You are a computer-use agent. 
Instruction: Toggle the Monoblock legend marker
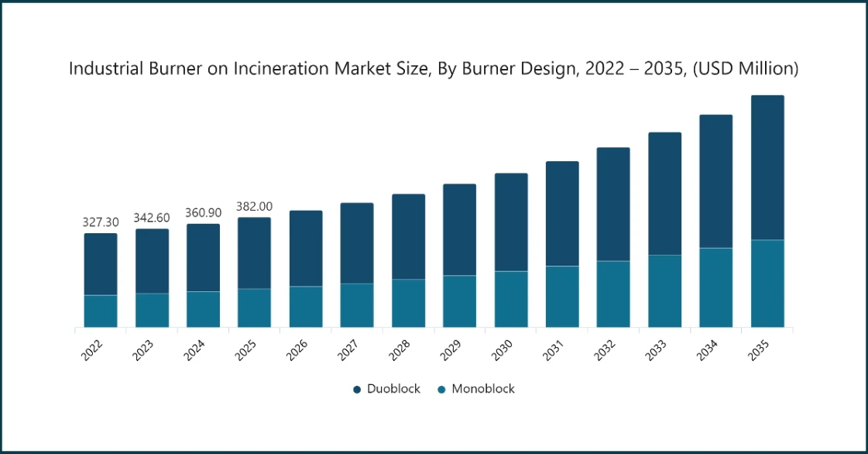(x=441, y=390)
